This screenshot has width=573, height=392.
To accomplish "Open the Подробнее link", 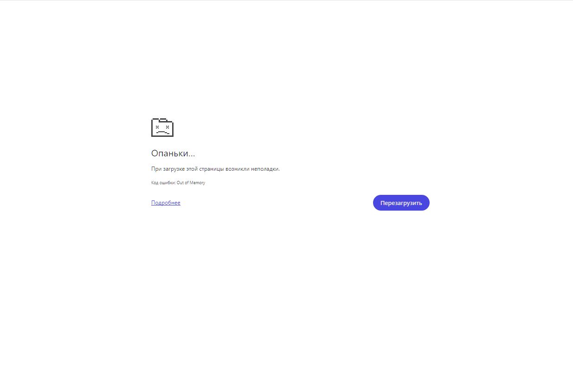I will tap(166, 203).
